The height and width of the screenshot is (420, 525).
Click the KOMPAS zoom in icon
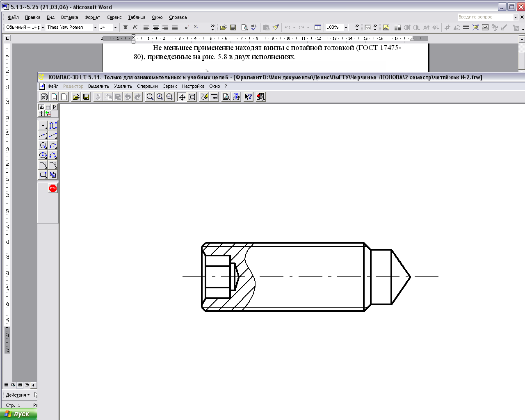pyautogui.click(x=160, y=97)
